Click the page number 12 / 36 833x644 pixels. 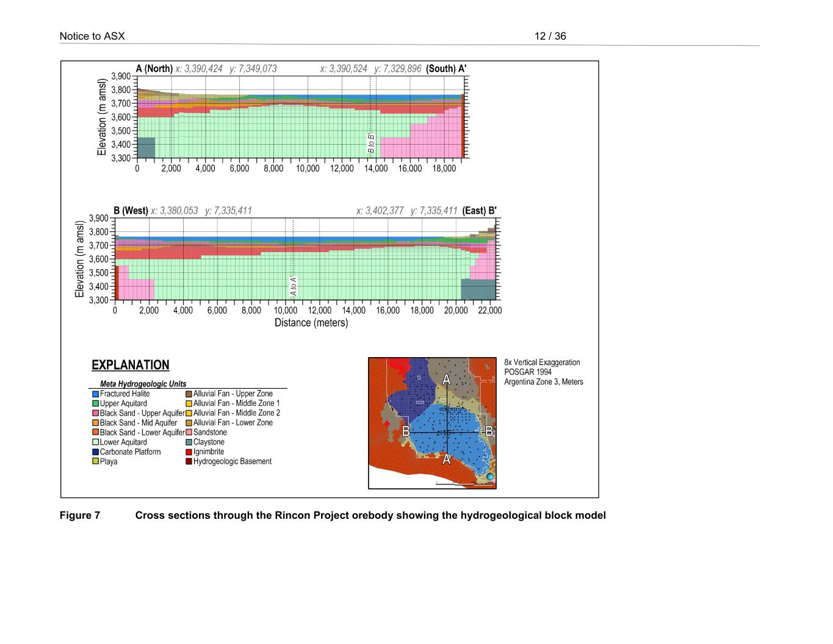click(550, 36)
